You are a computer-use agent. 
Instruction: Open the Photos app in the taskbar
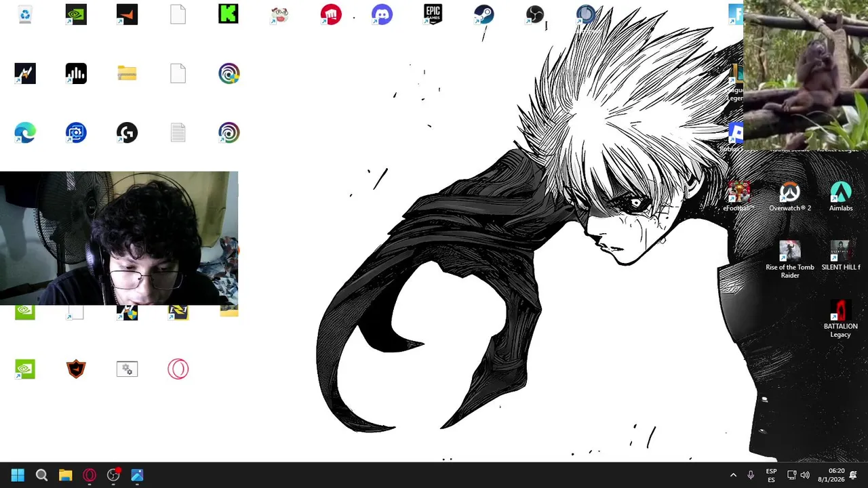click(x=137, y=475)
